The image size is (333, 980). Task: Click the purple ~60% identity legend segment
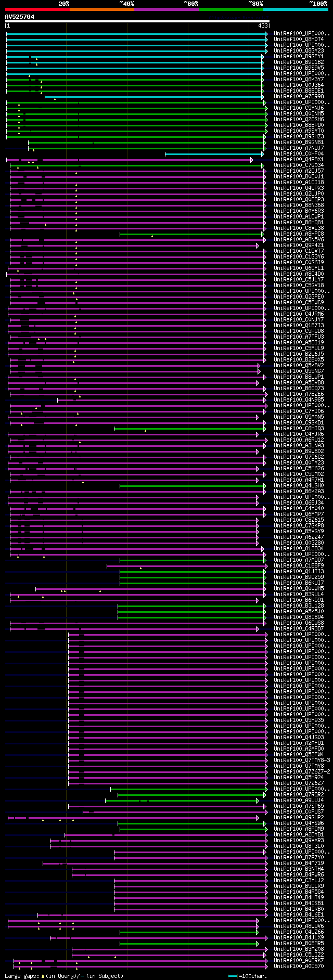pos(166,9)
